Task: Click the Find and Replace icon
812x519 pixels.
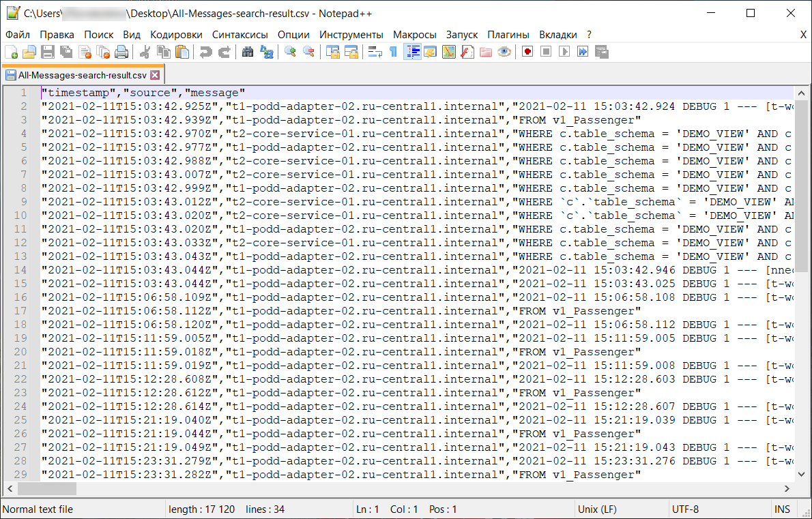Action: click(267, 52)
